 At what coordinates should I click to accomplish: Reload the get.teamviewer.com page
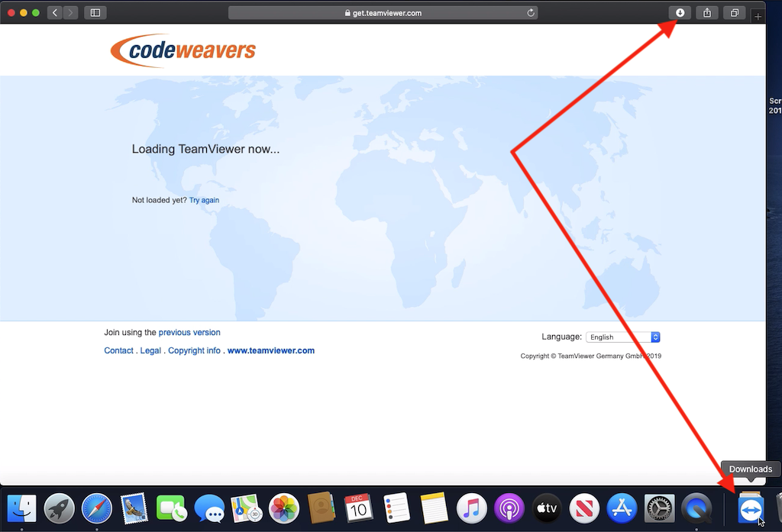(531, 13)
